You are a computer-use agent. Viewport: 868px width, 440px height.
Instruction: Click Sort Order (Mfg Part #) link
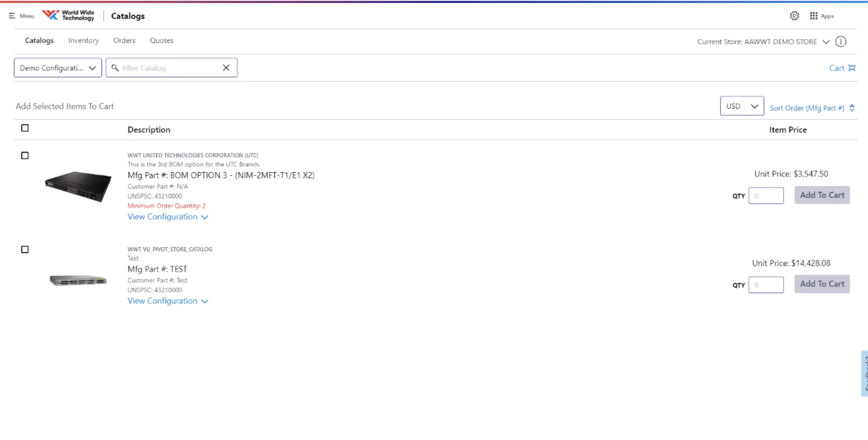click(x=807, y=108)
